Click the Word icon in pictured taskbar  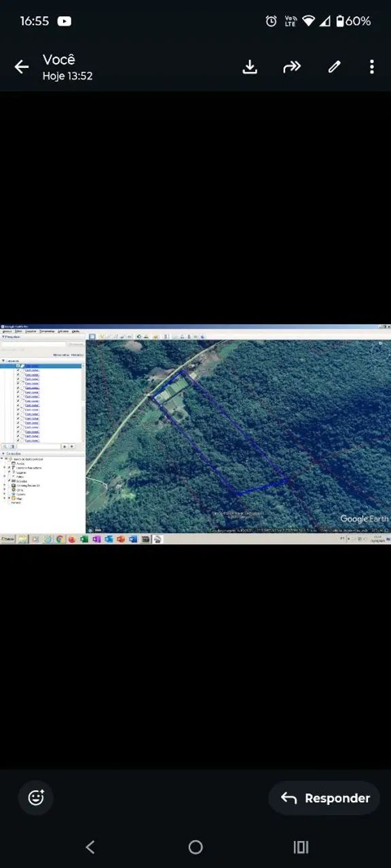(133, 539)
